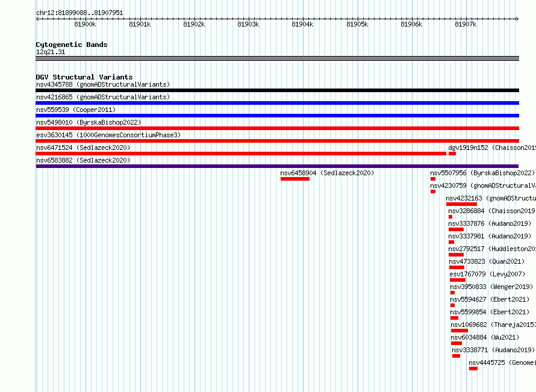Click the small red nsv3338771 bar
The width and height of the screenshot is (536, 392).
[x=456, y=356]
